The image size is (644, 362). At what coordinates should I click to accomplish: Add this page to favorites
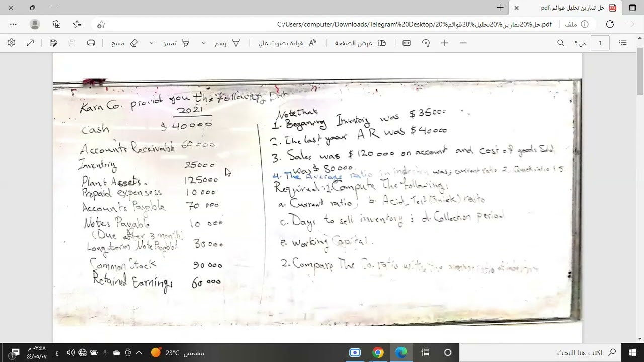101,24
